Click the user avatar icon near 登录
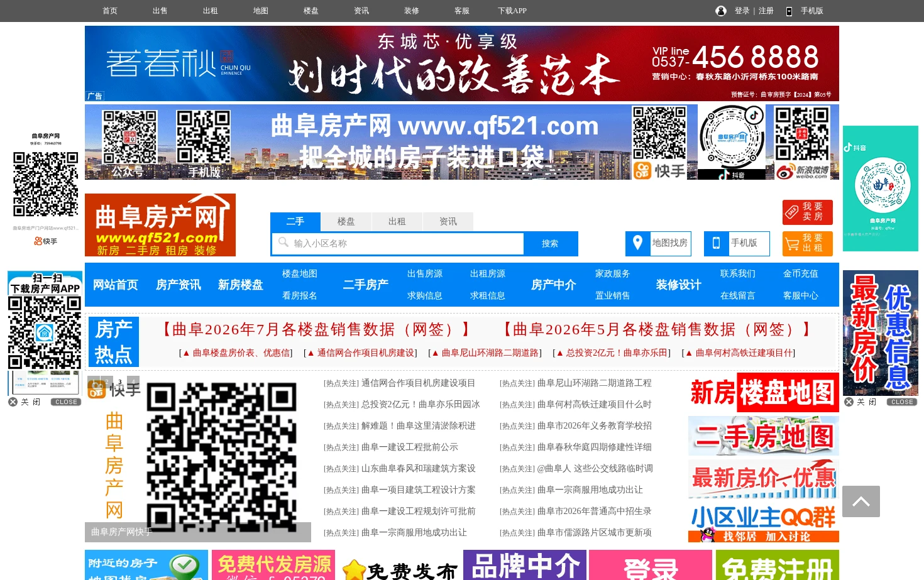 tap(721, 11)
